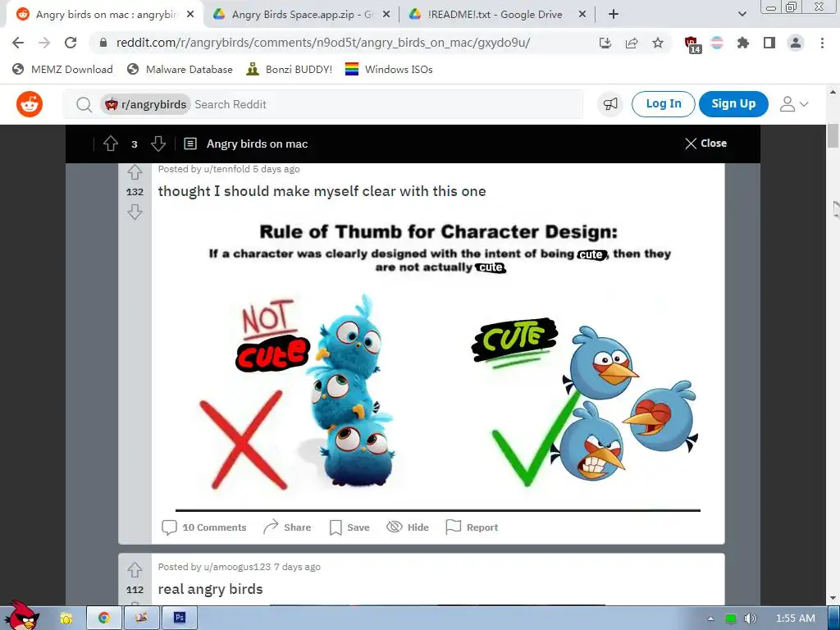Image resolution: width=840 pixels, height=630 pixels.
Task: Open Chrome from the taskbar
Action: tap(103, 619)
